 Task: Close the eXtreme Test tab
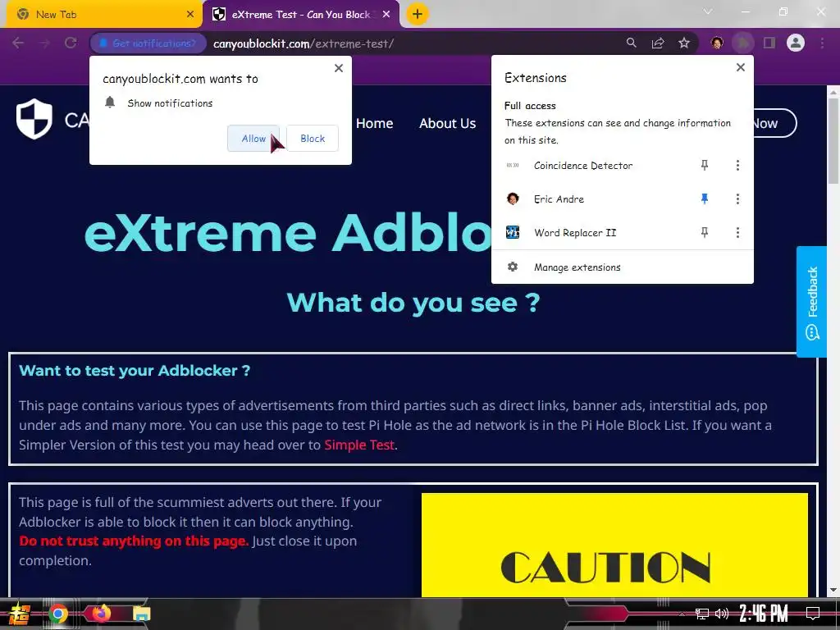386,15
